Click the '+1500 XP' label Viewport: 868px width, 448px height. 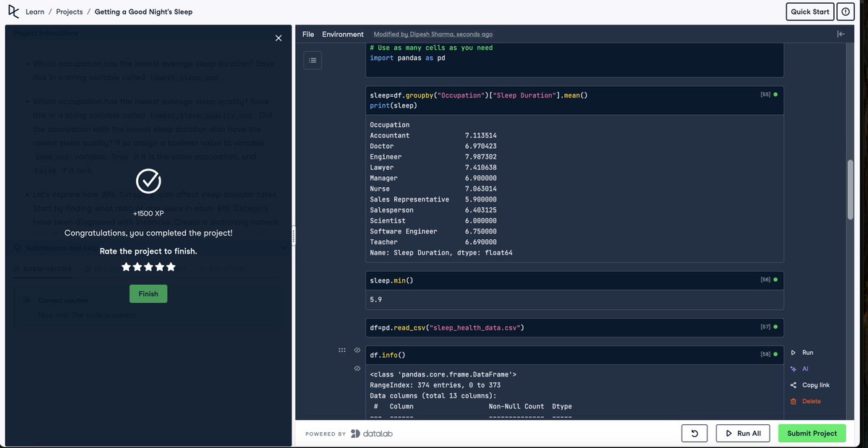[148, 214]
